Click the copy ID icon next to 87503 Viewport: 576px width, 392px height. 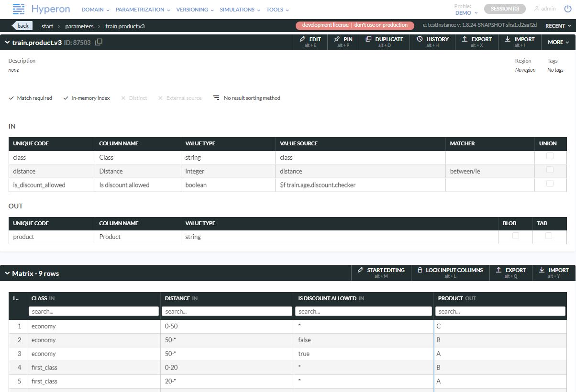[x=99, y=42]
